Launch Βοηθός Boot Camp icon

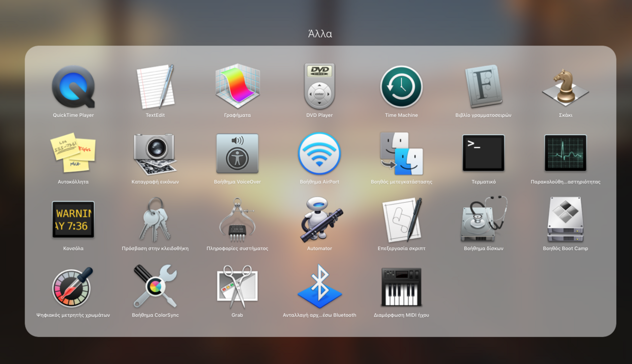click(565, 219)
